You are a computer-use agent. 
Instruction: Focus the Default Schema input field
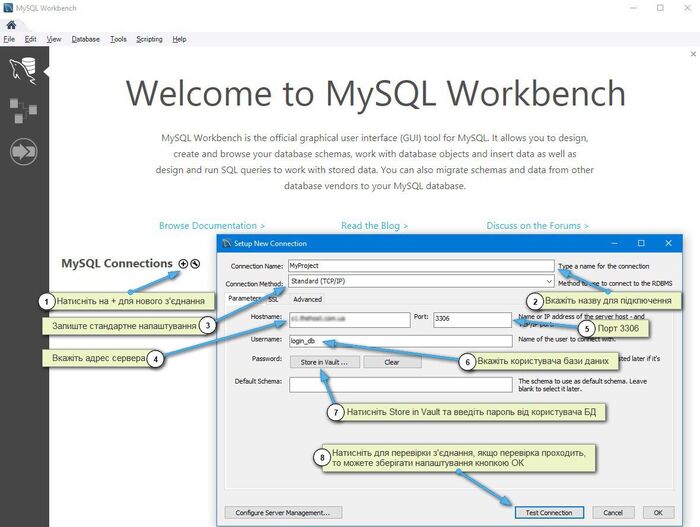click(x=400, y=385)
